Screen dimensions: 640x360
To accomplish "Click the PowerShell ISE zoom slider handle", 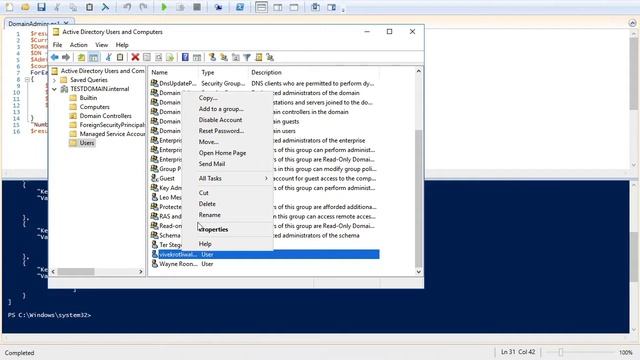I will pyautogui.click(x=561, y=352).
